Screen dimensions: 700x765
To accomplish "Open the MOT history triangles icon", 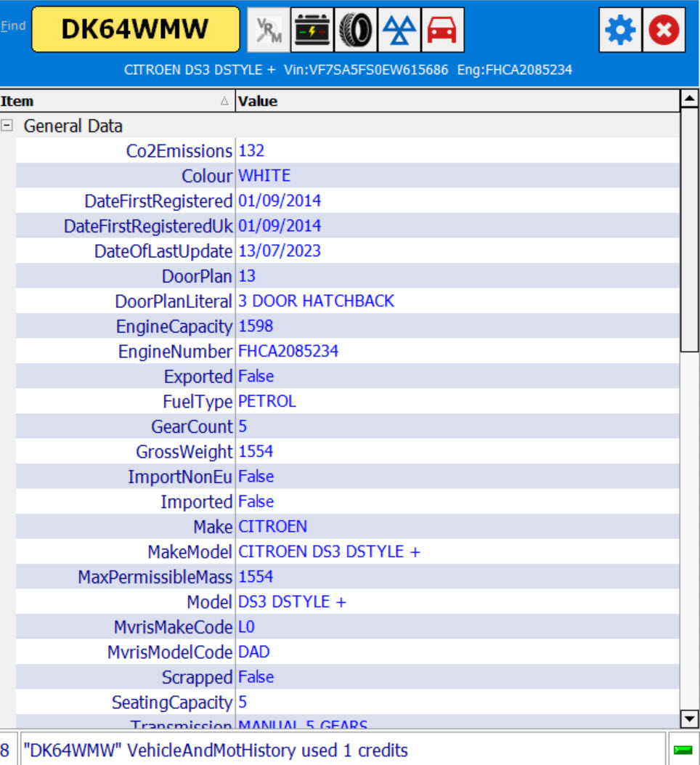I will 399,30.
